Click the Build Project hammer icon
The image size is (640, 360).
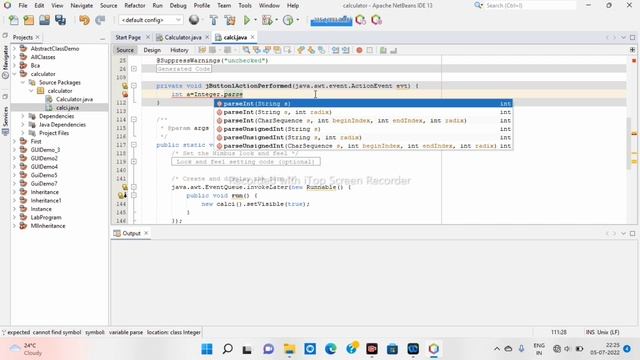pos(213,20)
